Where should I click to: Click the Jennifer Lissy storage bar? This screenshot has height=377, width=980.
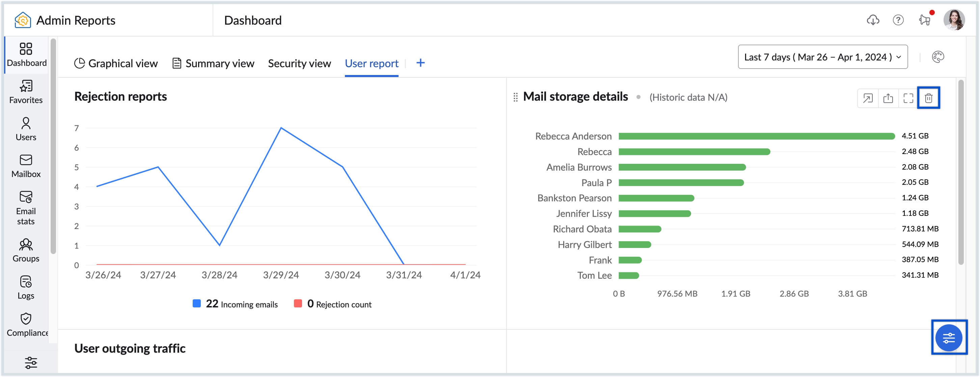tap(655, 213)
